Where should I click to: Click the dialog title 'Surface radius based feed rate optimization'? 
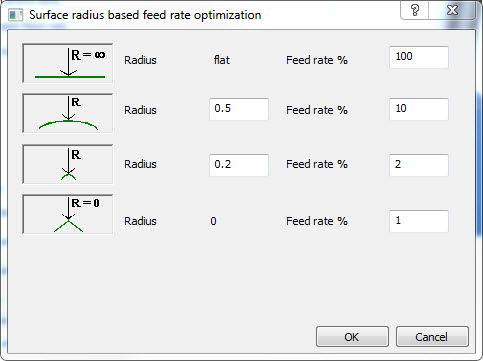click(145, 15)
